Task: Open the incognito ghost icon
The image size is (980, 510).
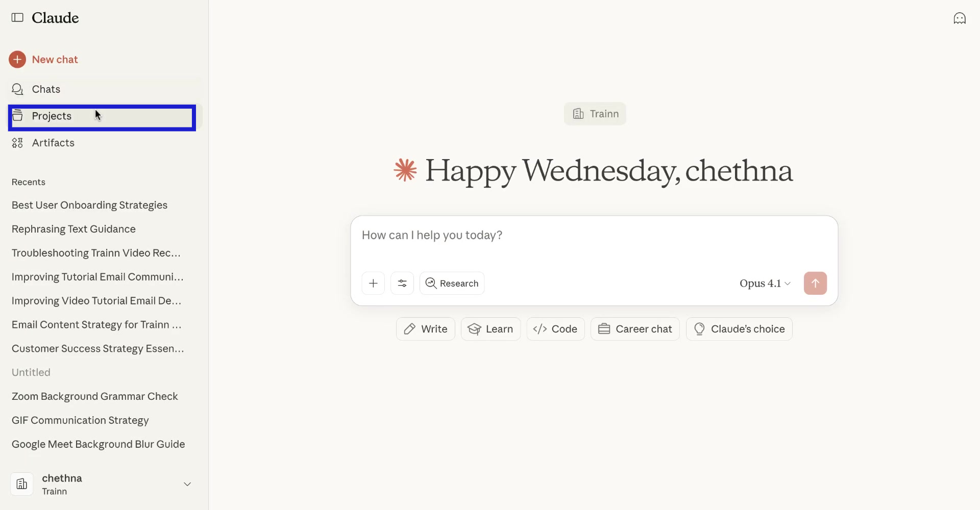Action: coord(960,18)
